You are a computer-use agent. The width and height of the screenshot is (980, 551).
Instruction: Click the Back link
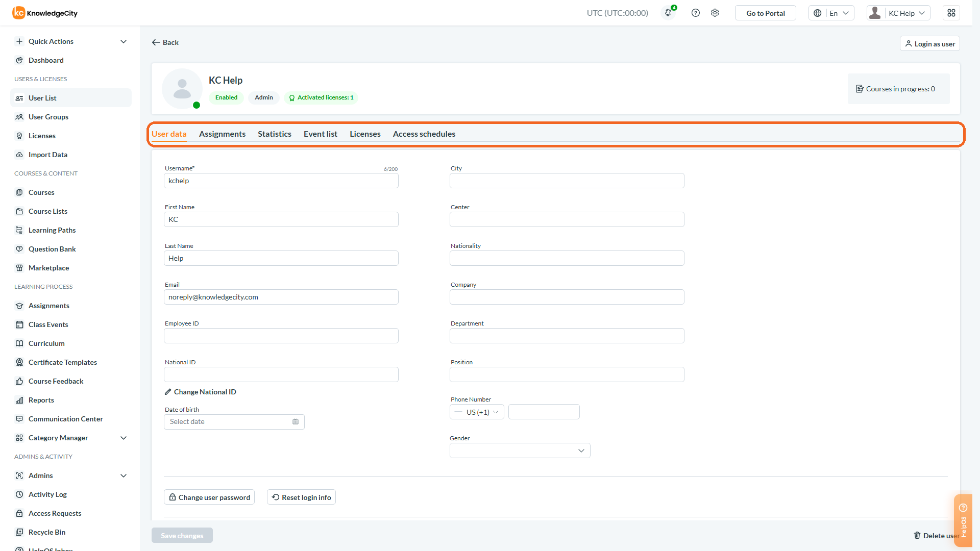coord(165,42)
